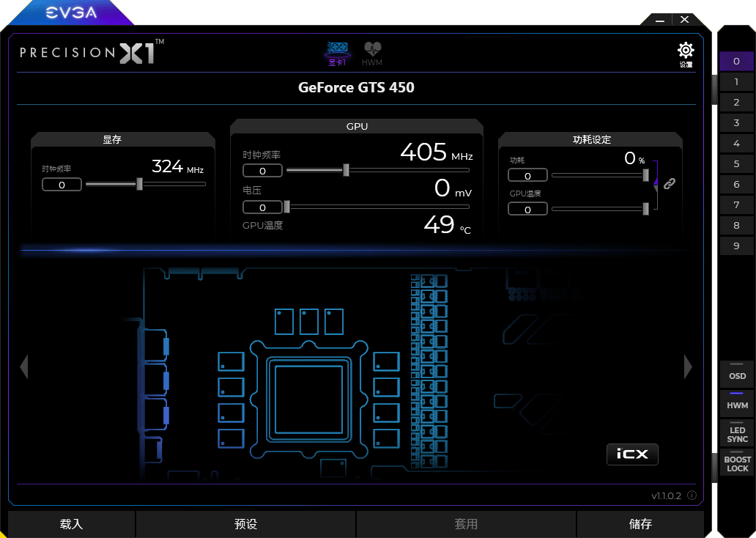The width and height of the screenshot is (756, 538).
Task: Click the link icon for power and temperature targets
Action: point(670,183)
